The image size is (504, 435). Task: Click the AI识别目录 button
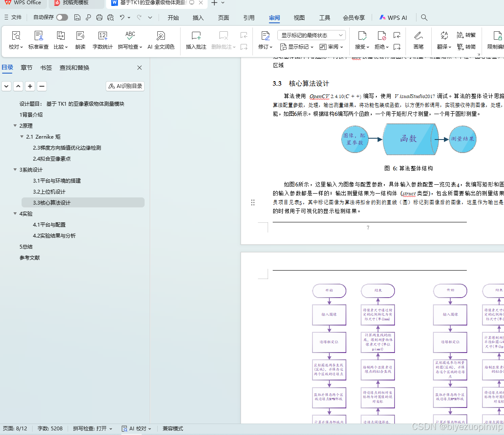pyautogui.click(x=125, y=86)
